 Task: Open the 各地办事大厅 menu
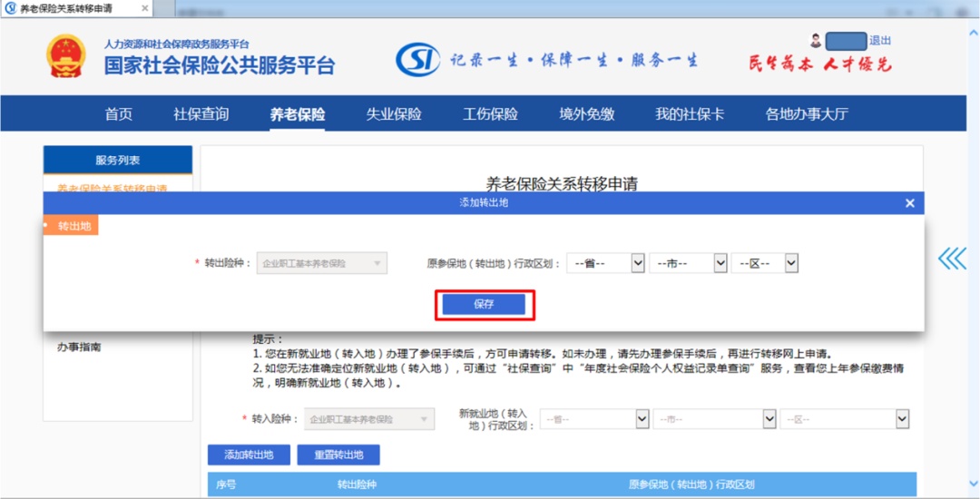(807, 114)
